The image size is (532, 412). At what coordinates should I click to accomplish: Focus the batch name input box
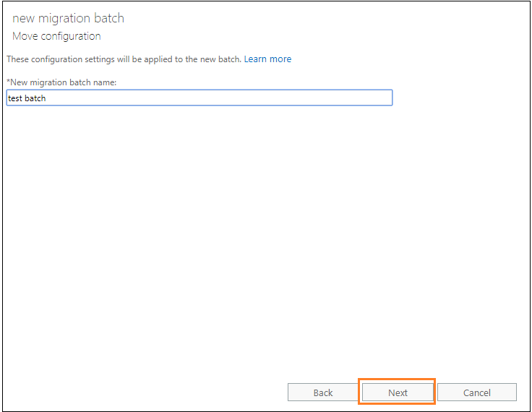199,98
